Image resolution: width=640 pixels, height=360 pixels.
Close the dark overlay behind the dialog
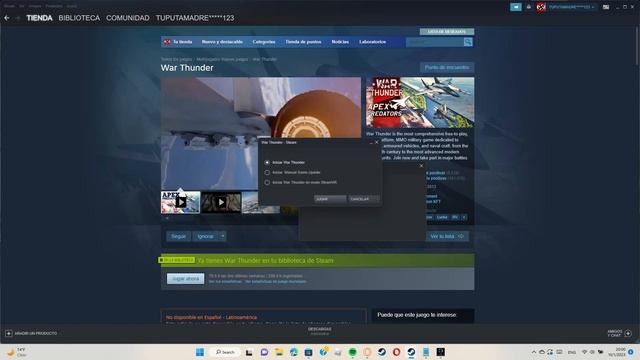421,166
